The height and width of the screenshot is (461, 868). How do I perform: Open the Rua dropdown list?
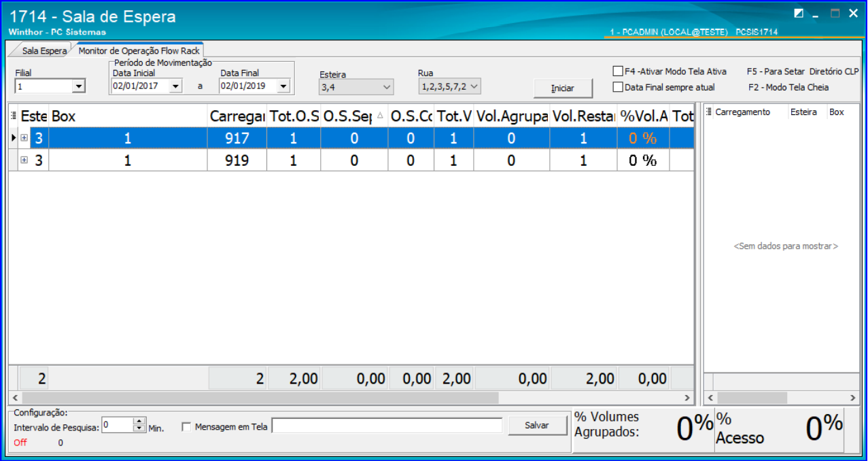coord(474,86)
